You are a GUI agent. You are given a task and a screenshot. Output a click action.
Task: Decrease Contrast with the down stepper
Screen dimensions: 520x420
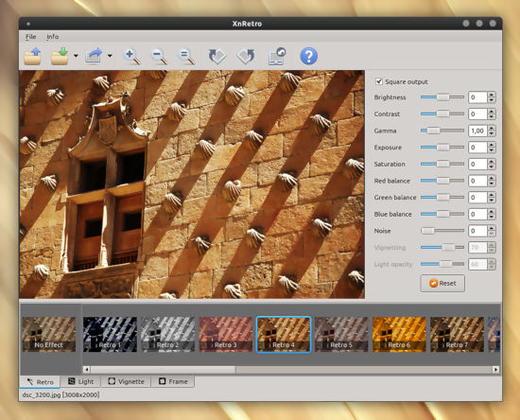coord(492,116)
